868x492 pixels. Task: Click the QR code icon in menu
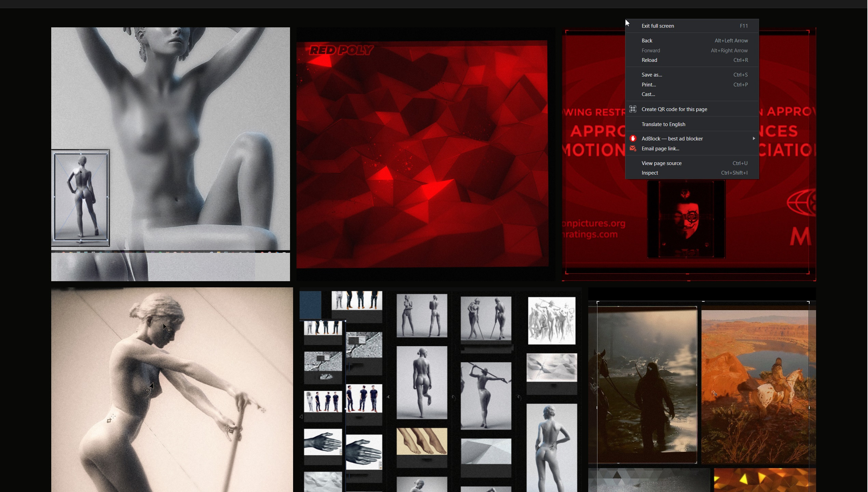coord(633,109)
